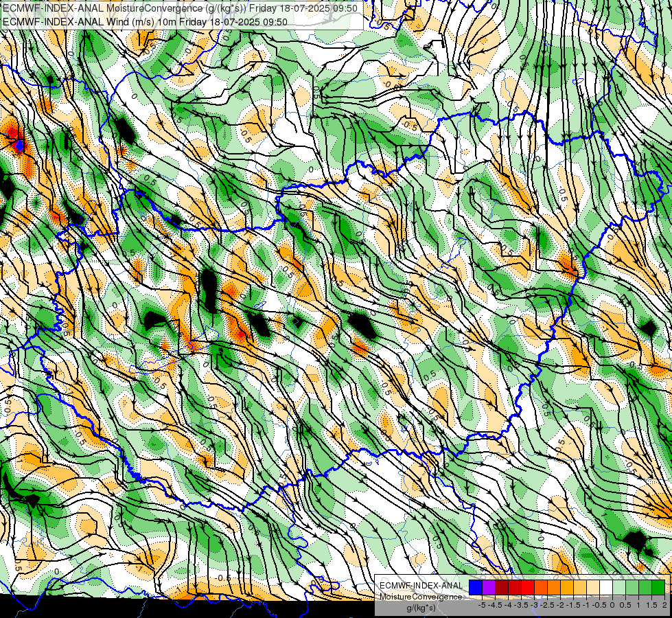The width and height of the screenshot is (672, 618).
Task: Click the '1.5' tick label in legend
Action: (x=651, y=605)
